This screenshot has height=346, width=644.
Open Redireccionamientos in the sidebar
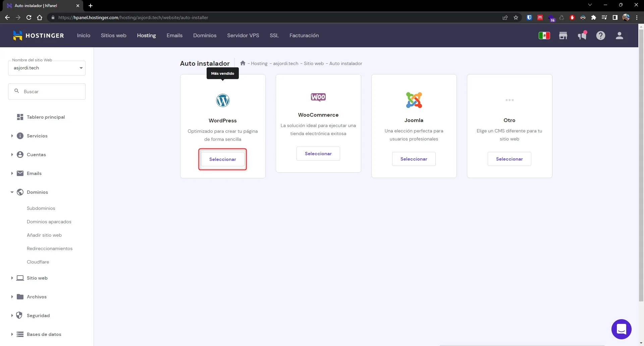(x=50, y=248)
